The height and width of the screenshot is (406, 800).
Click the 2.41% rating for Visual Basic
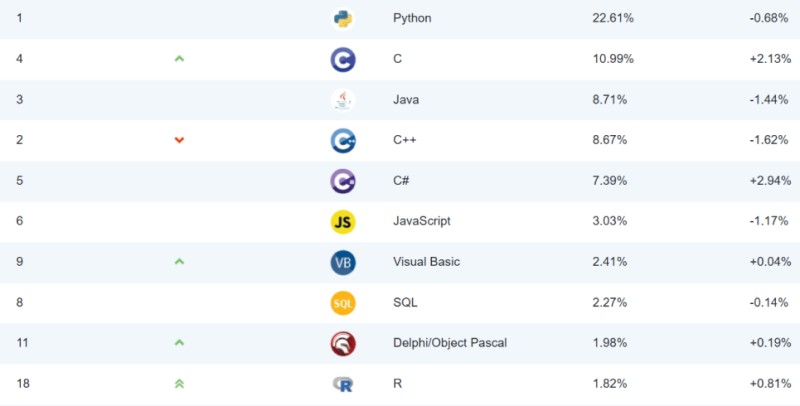tap(610, 262)
